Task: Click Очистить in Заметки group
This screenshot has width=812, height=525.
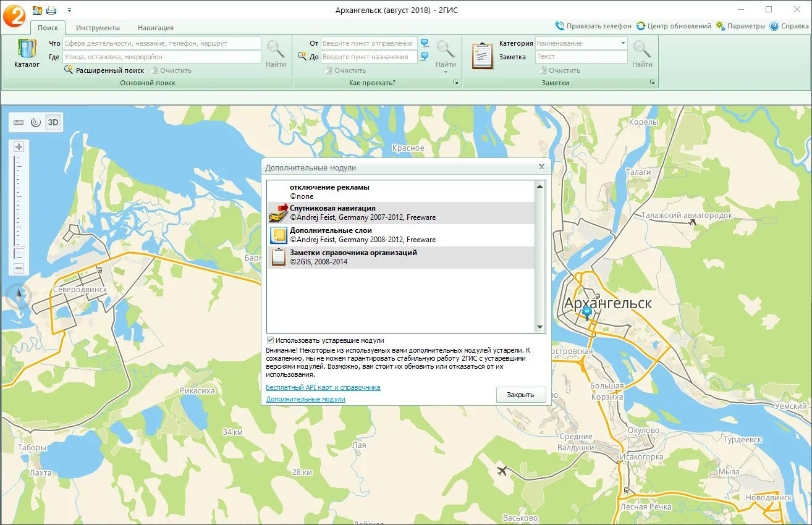Action: pos(558,70)
